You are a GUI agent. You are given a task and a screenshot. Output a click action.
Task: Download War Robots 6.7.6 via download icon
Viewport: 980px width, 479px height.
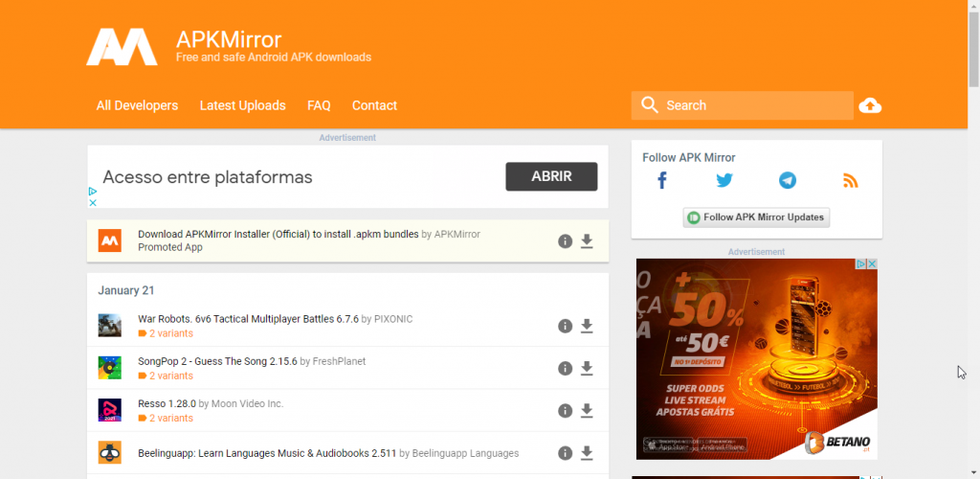pos(587,326)
